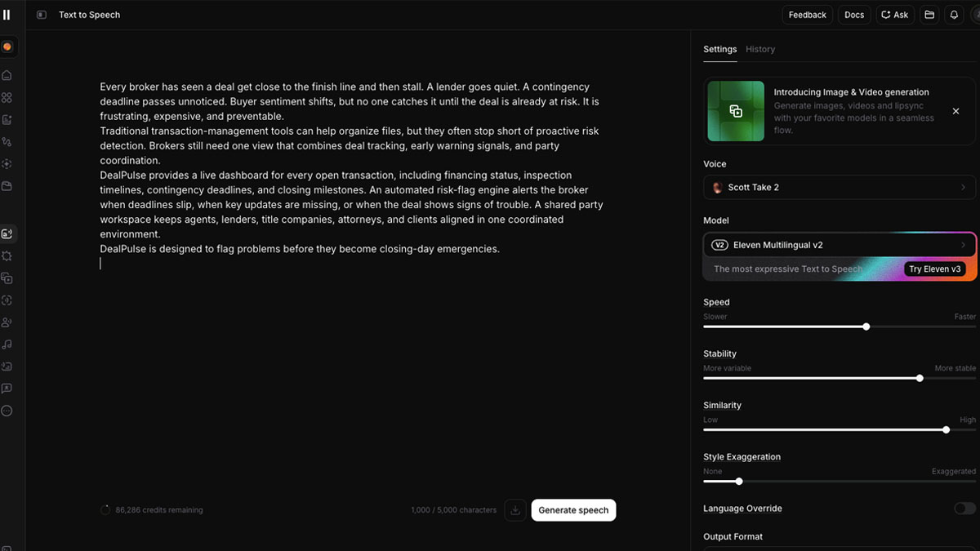Click the Speed slider handle
The width and height of the screenshot is (980, 551).
coord(866,327)
